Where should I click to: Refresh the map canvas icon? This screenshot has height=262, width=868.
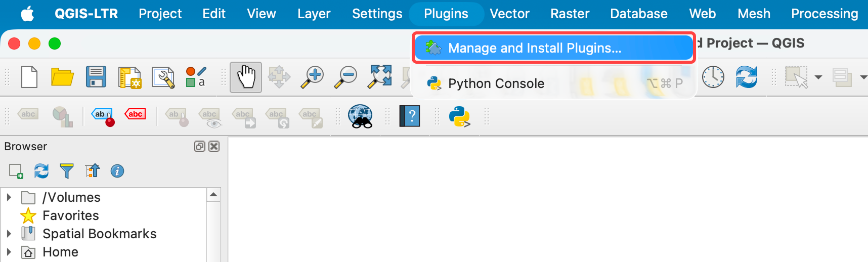[x=746, y=77]
